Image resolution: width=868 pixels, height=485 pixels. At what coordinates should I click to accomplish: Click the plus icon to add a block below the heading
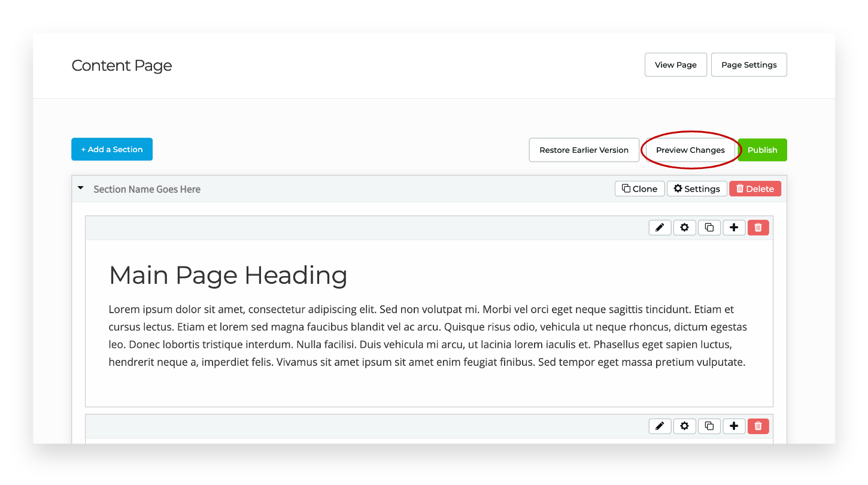pyautogui.click(x=733, y=228)
